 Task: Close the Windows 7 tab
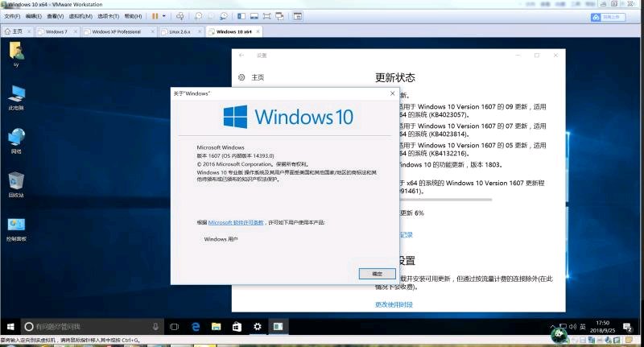(76, 31)
